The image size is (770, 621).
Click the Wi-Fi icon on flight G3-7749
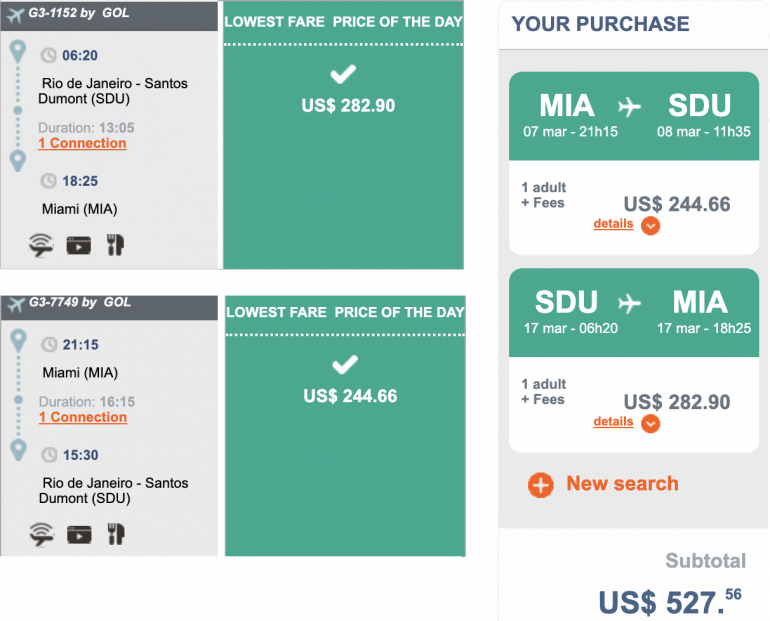[x=41, y=534]
